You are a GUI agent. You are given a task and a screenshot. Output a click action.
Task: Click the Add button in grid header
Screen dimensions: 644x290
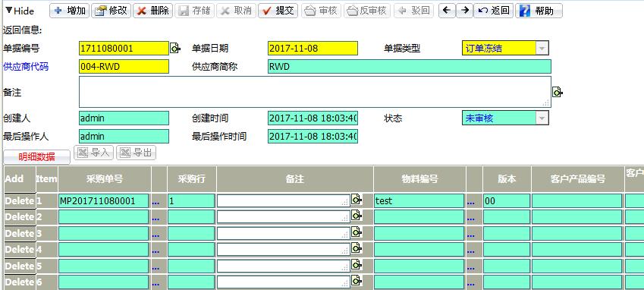click(x=14, y=178)
